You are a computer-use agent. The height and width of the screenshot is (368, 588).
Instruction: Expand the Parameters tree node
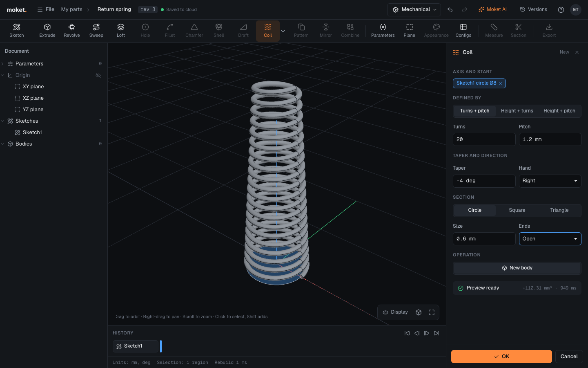tap(3, 64)
